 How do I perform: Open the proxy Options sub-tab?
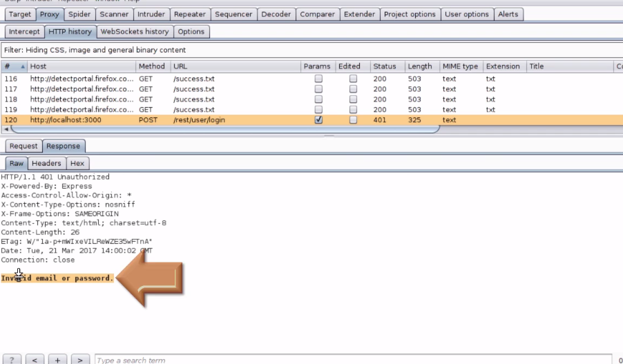pos(191,32)
